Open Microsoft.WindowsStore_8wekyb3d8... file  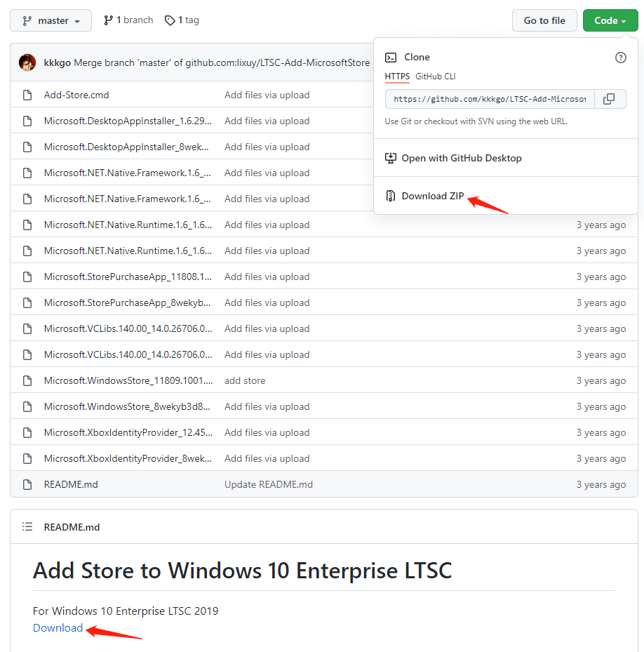point(127,406)
